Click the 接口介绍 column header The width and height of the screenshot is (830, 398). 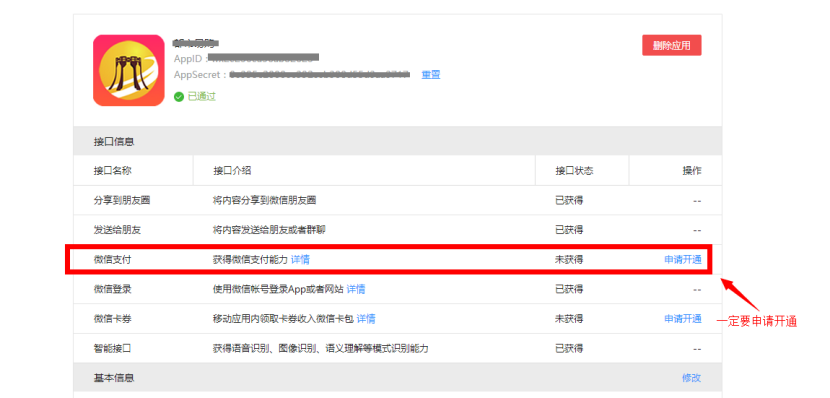232,170
